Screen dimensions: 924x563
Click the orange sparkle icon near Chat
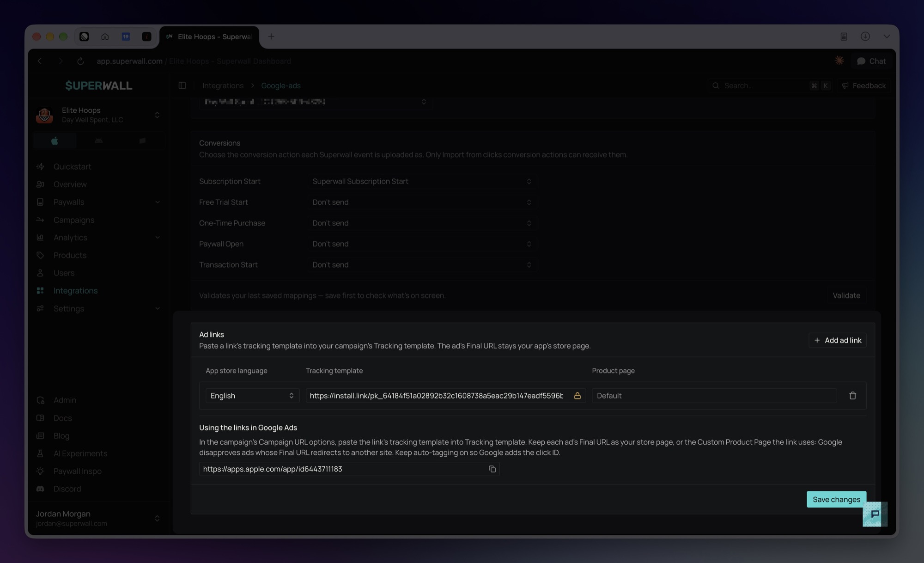pyautogui.click(x=839, y=61)
